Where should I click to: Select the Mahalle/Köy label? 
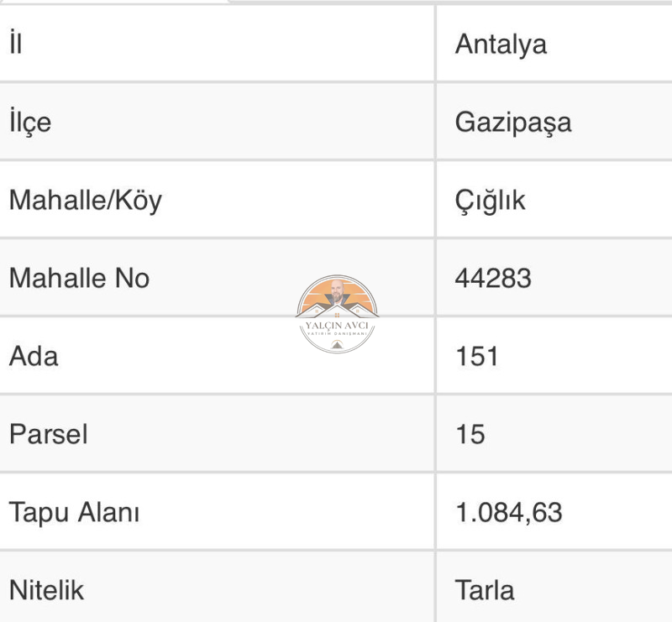tap(86, 201)
